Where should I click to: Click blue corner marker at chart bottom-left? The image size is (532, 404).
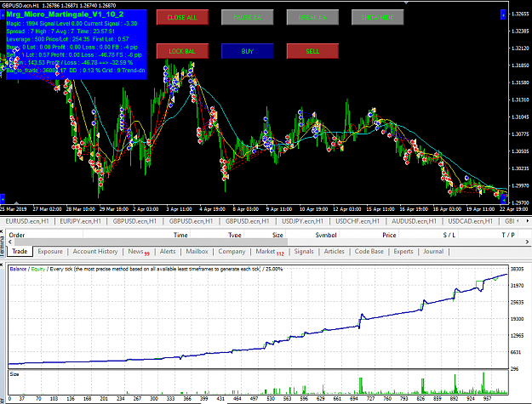point(3,199)
